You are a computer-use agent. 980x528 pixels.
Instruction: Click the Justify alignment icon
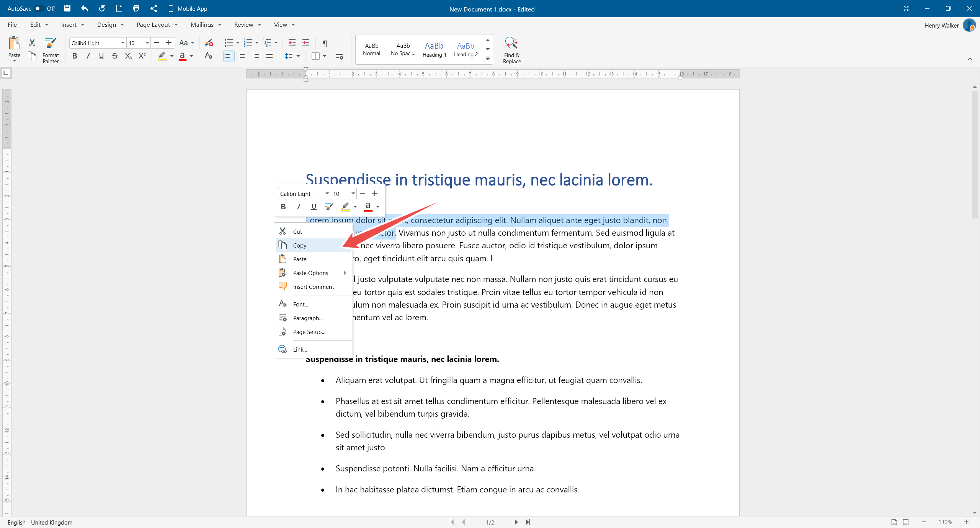pyautogui.click(x=269, y=56)
